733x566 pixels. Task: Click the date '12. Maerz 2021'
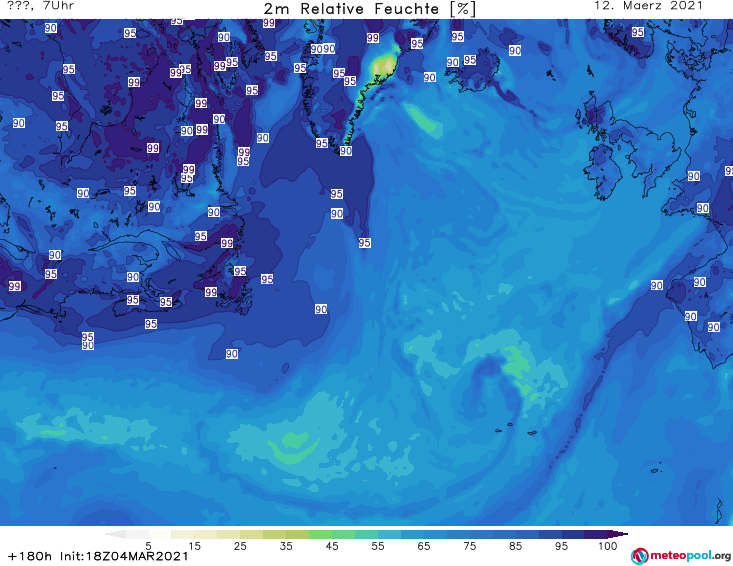pyautogui.click(x=648, y=6)
